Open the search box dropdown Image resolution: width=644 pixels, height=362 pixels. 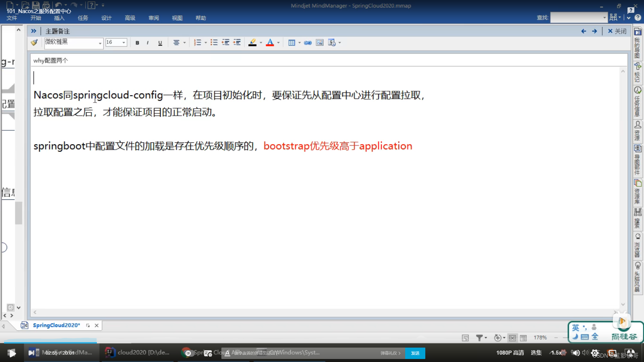point(604,18)
